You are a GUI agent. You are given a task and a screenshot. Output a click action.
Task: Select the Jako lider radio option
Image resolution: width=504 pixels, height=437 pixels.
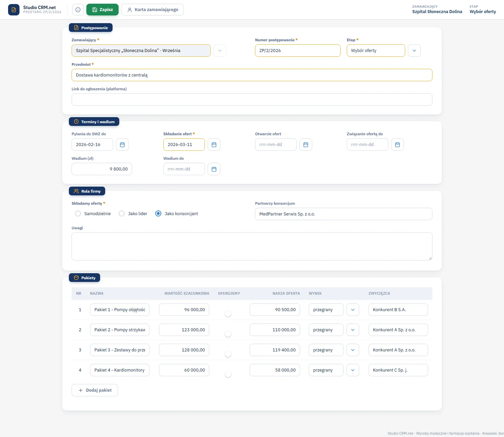pos(122,214)
